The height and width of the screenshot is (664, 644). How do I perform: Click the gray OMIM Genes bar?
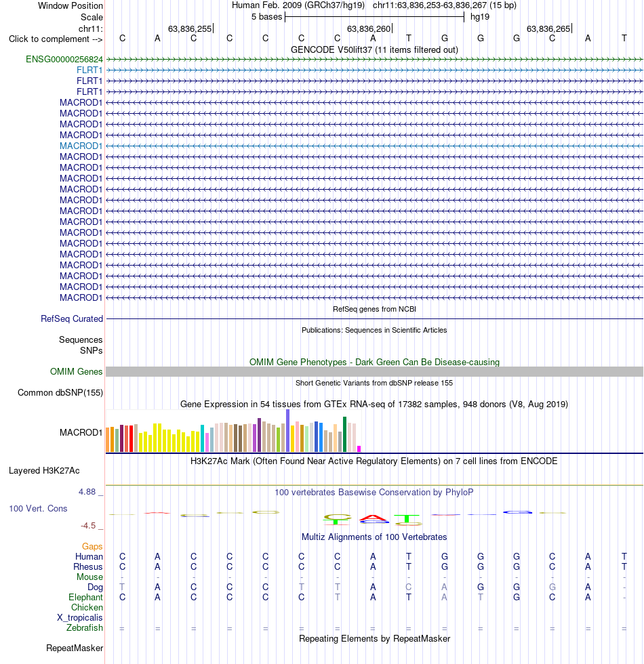374,371
